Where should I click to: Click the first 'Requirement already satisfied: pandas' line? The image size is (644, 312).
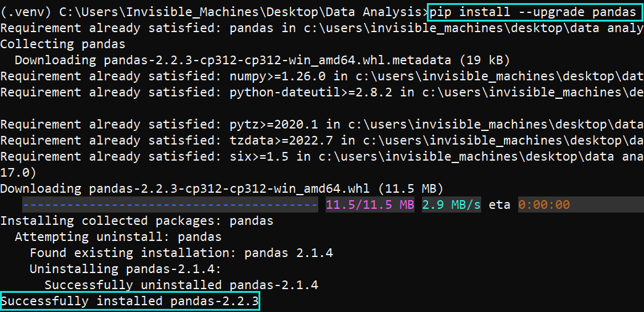[322, 28]
